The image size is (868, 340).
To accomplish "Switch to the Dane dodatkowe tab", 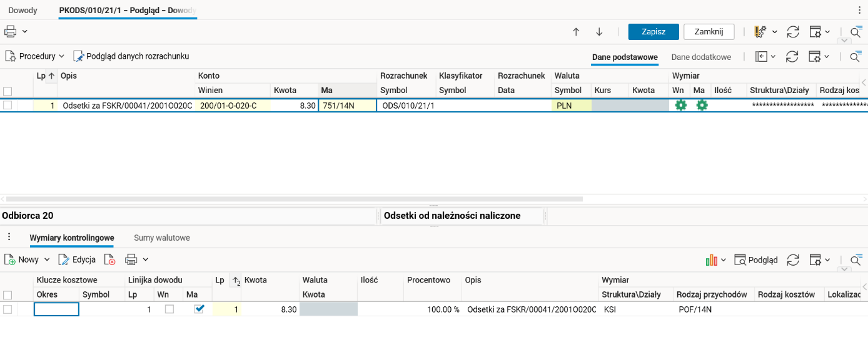I will [x=701, y=57].
